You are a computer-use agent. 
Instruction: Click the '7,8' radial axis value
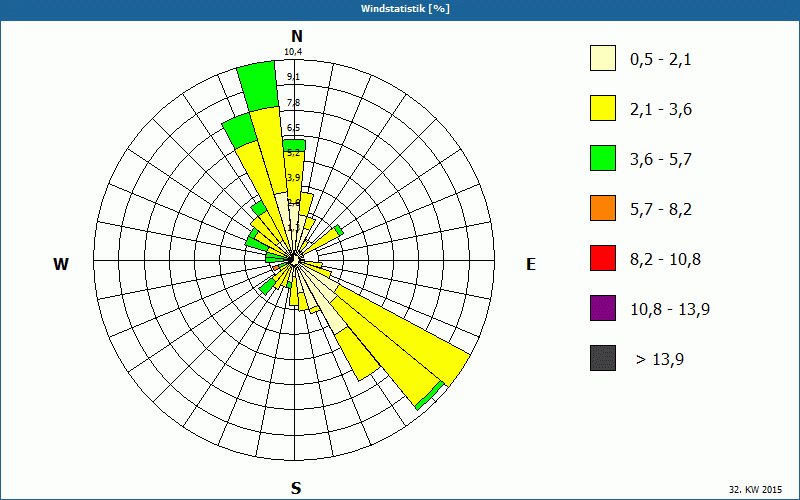(x=293, y=103)
